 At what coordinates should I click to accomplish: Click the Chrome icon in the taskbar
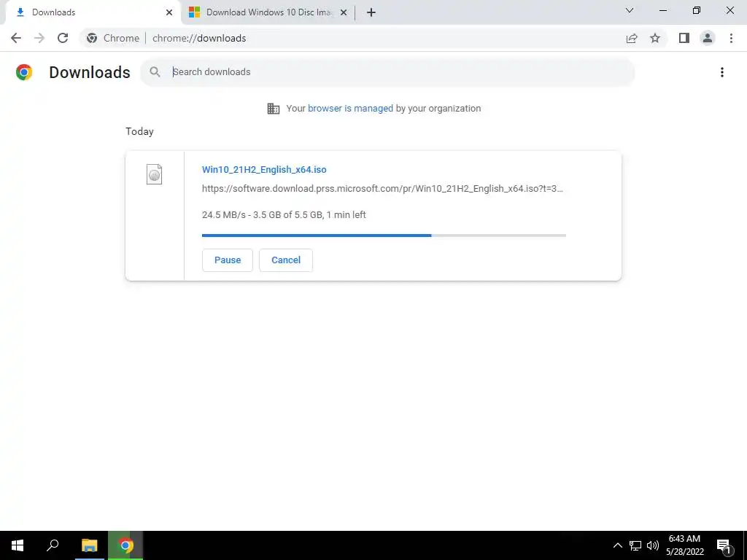pyautogui.click(x=125, y=545)
